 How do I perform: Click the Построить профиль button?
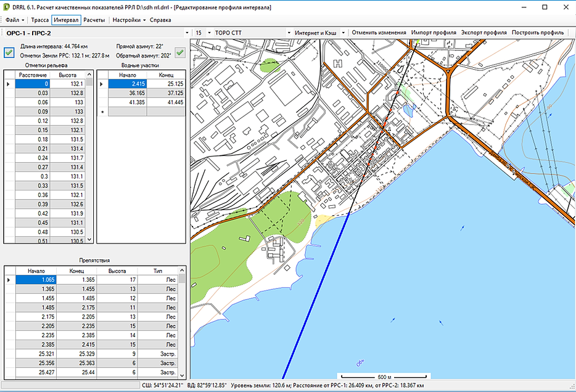click(537, 33)
